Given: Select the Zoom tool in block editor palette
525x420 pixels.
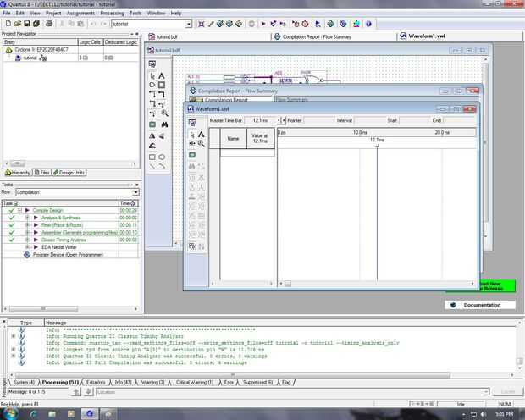Looking at the screenshot, I should point(164,113).
